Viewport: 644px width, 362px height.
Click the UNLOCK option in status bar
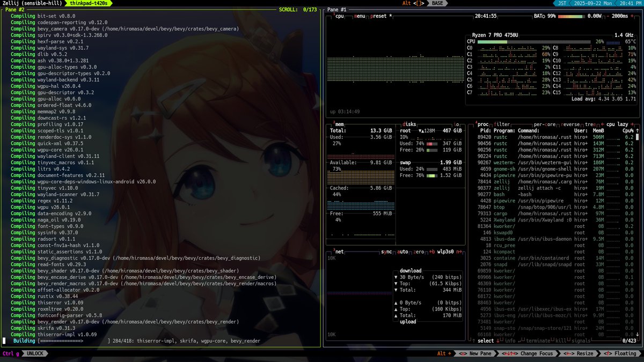[x=35, y=353]
